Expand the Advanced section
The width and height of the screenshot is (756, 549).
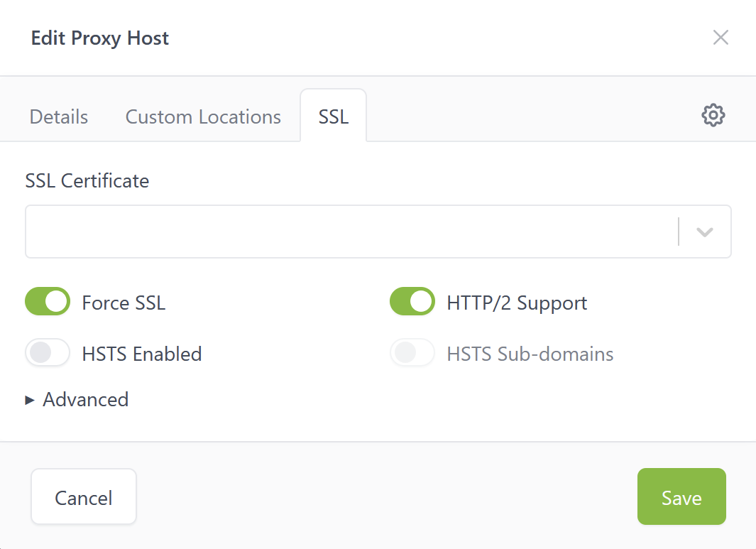[77, 399]
